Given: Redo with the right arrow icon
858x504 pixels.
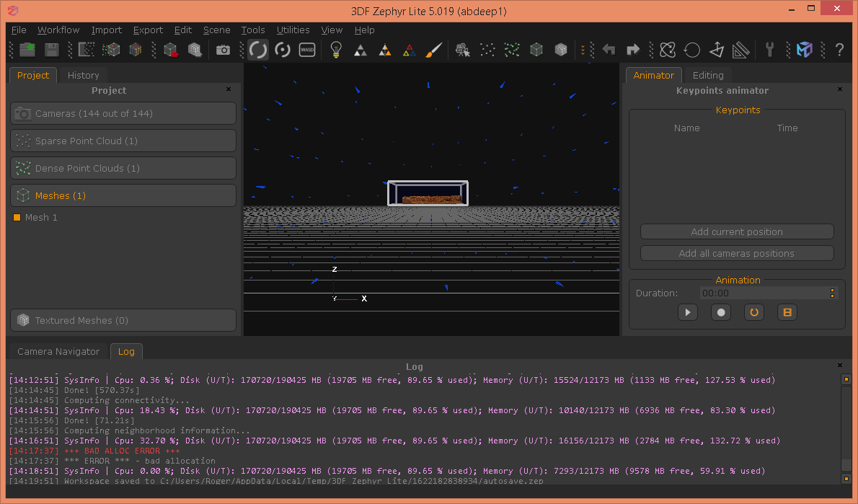Looking at the screenshot, I should click(632, 50).
